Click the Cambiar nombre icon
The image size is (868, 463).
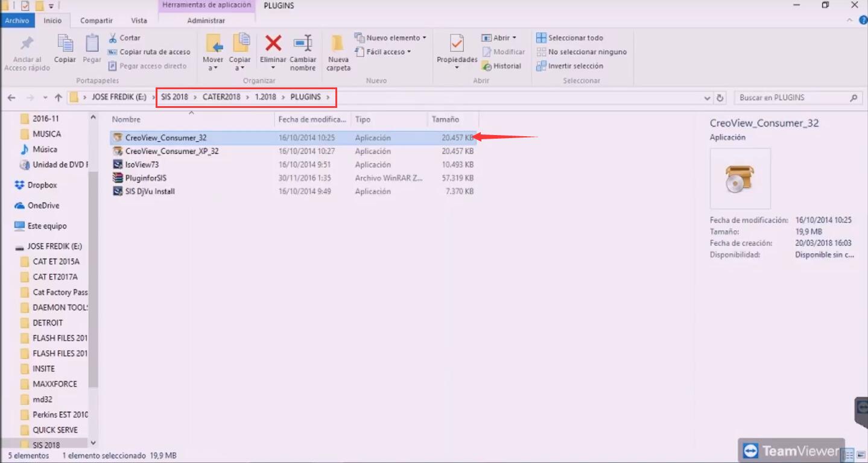coord(303,43)
